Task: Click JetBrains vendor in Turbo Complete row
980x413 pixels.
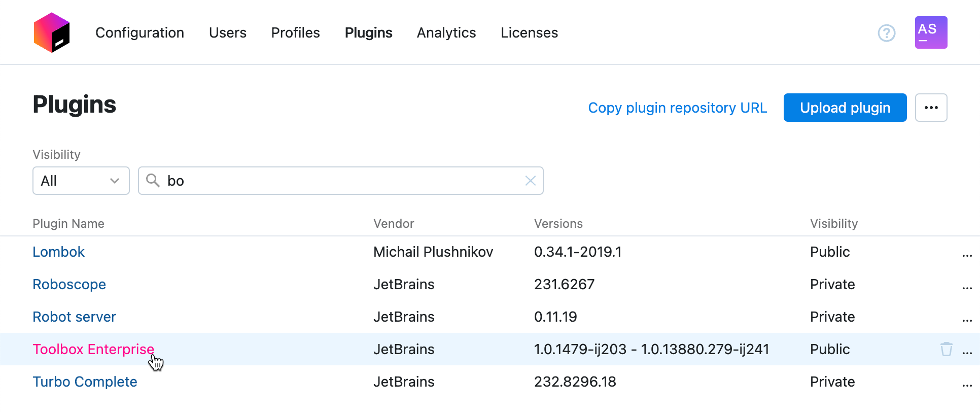Action: click(x=404, y=382)
